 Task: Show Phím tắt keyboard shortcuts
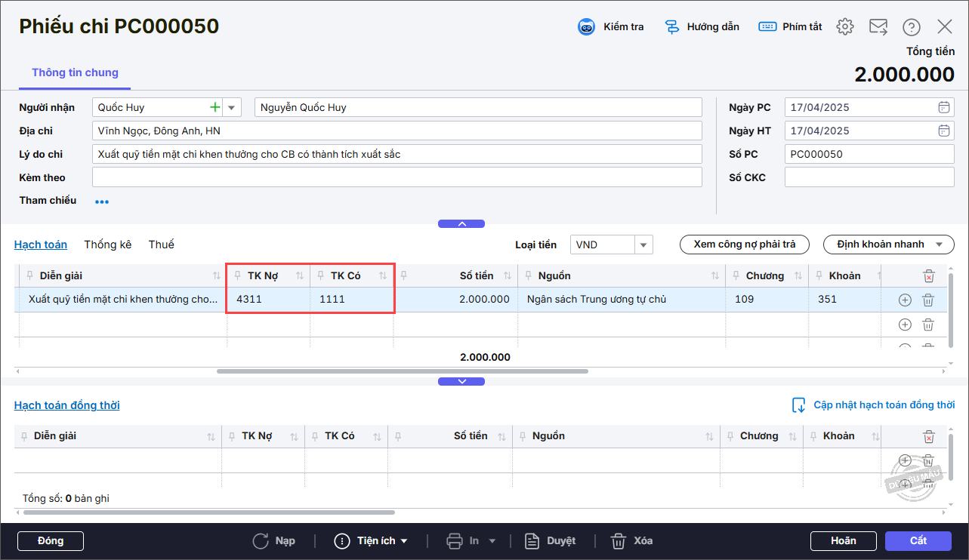pyautogui.click(x=790, y=27)
